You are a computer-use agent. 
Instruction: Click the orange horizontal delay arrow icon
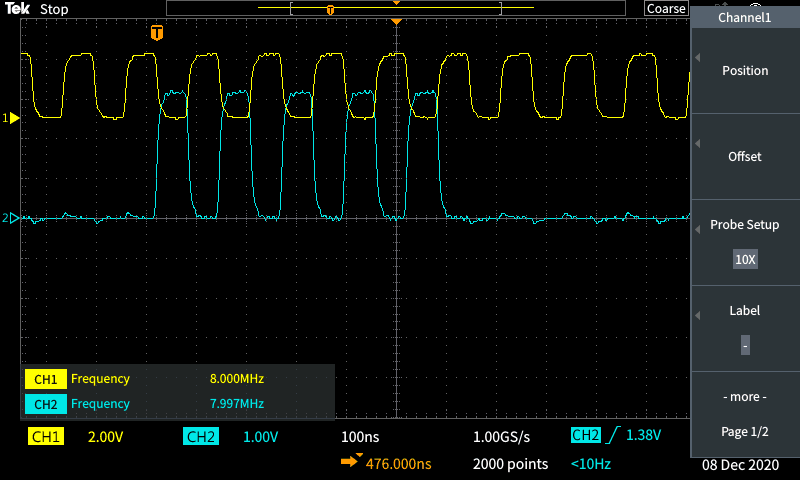(352, 463)
